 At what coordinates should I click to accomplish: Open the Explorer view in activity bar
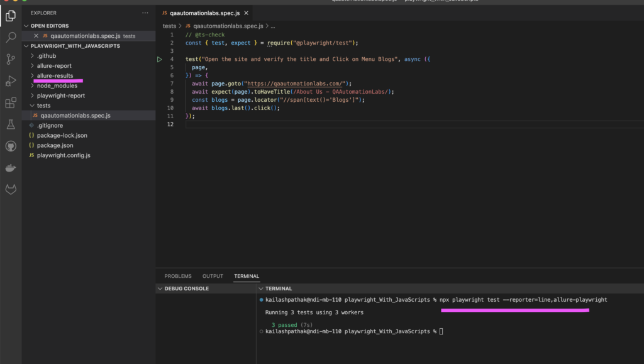(x=11, y=16)
